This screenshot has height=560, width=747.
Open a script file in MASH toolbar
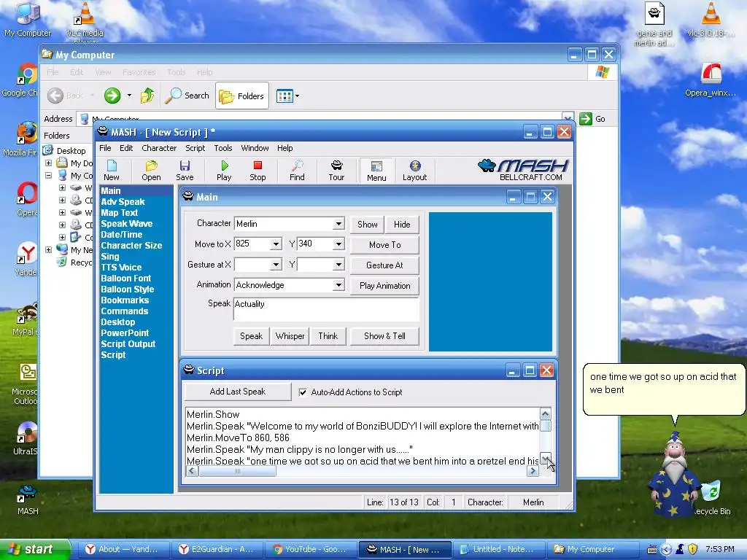point(151,171)
